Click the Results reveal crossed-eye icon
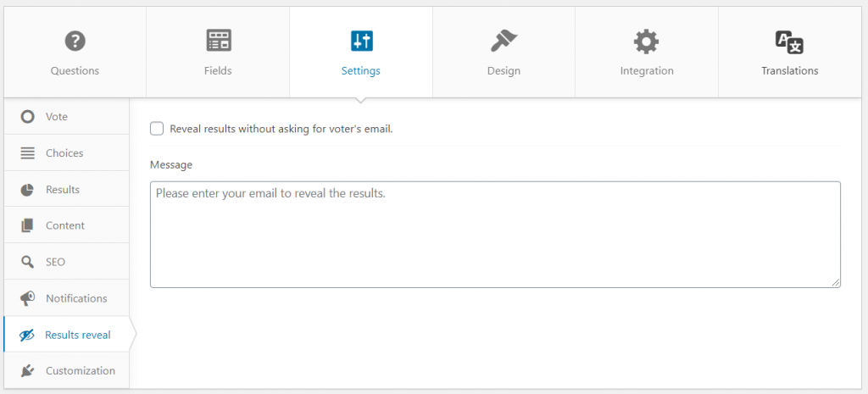 [26, 335]
